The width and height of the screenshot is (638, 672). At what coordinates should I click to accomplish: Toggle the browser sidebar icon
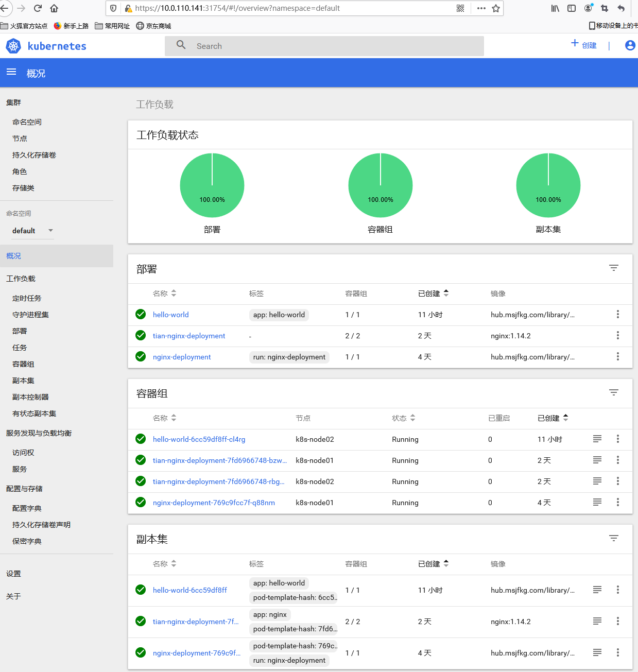(x=572, y=8)
